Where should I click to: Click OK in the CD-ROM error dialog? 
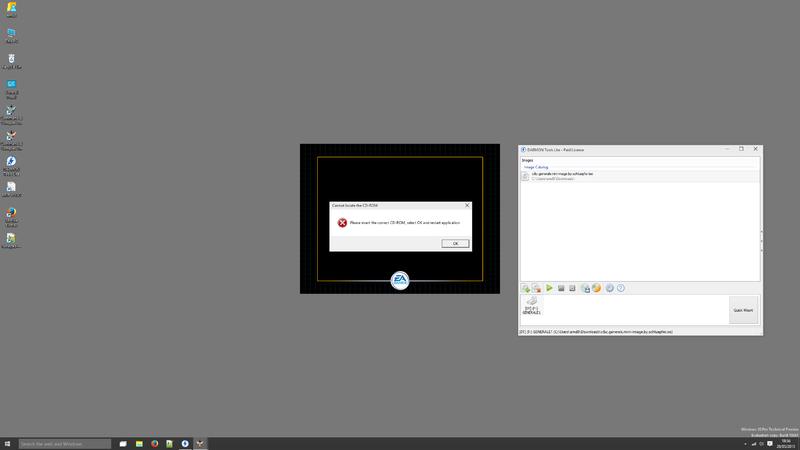click(x=454, y=243)
